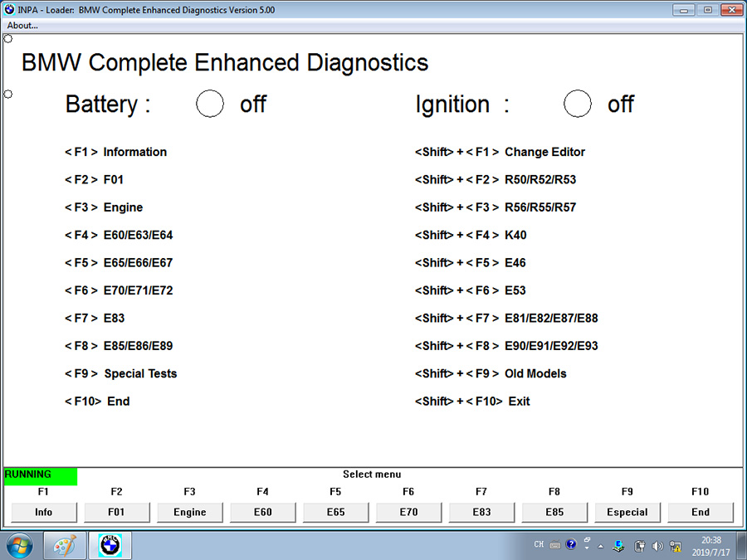Click the "Select menu" status text
Screen dimensions: 747x560
pyautogui.click(x=372, y=475)
